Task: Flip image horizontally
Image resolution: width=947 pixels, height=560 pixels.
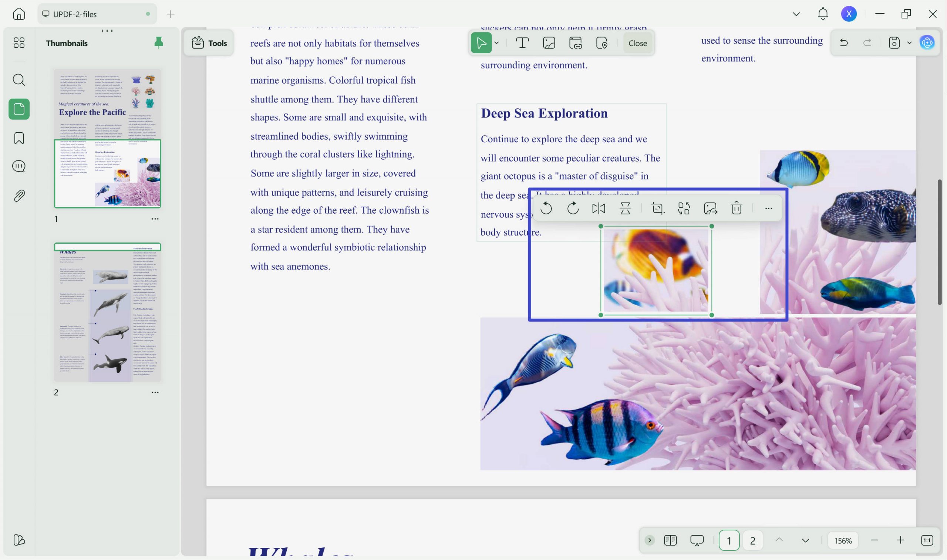Action: (x=599, y=208)
